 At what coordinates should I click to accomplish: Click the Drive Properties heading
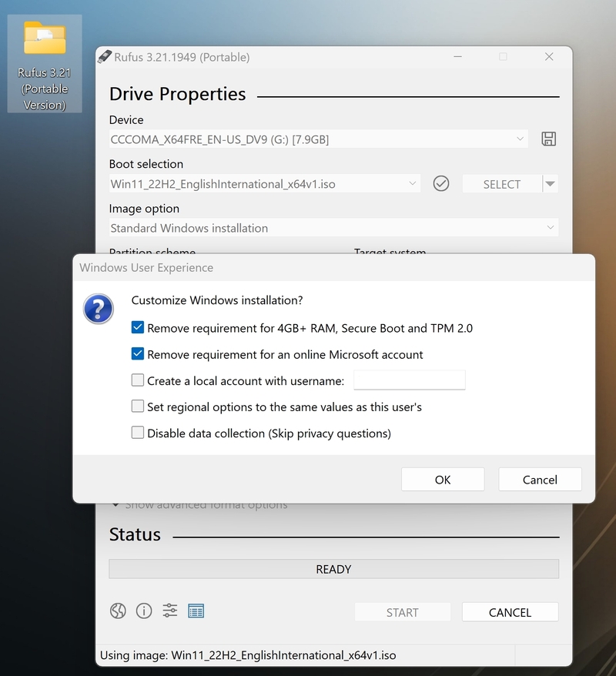[177, 94]
